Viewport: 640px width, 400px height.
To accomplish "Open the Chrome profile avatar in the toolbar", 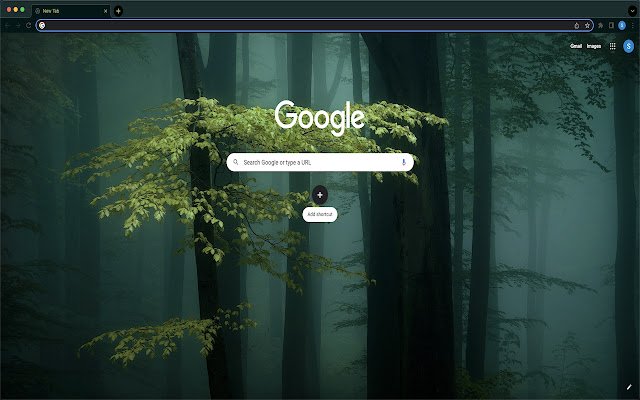I will (622, 25).
